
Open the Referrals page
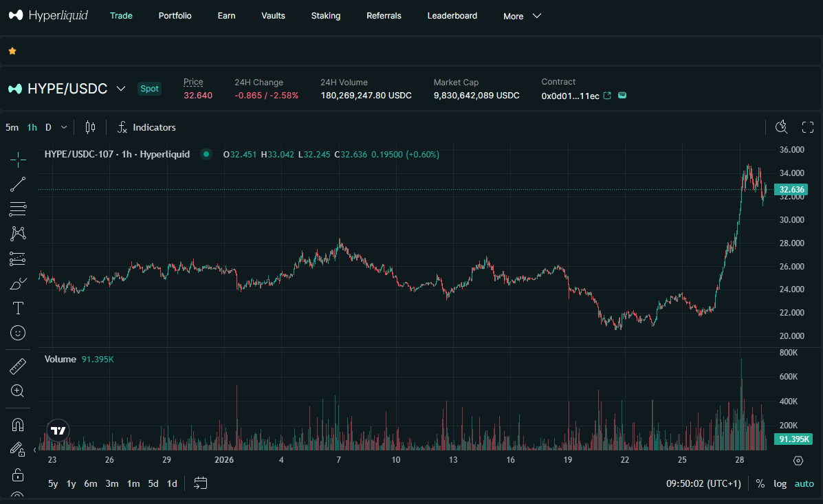point(384,16)
